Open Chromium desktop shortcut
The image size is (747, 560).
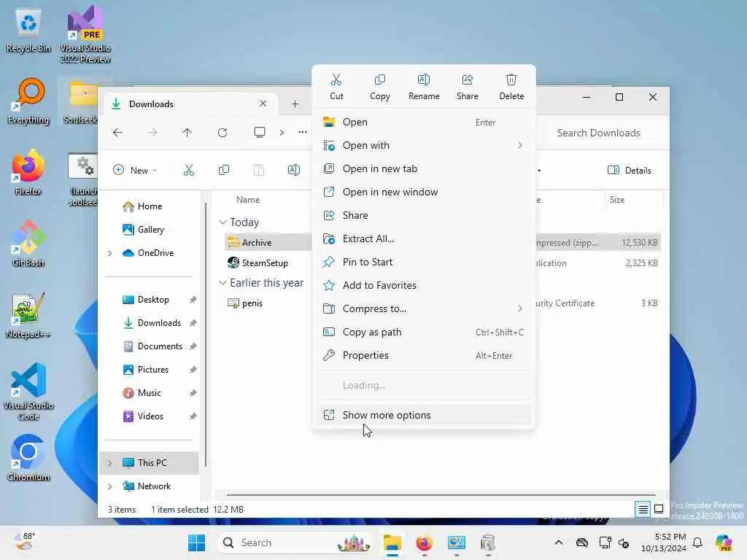[x=28, y=458]
